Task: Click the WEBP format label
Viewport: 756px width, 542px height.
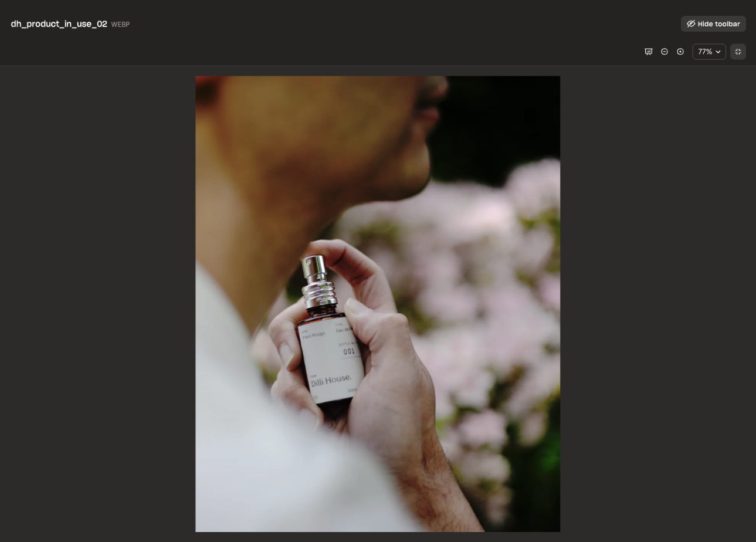Action: click(x=120, y=25)
